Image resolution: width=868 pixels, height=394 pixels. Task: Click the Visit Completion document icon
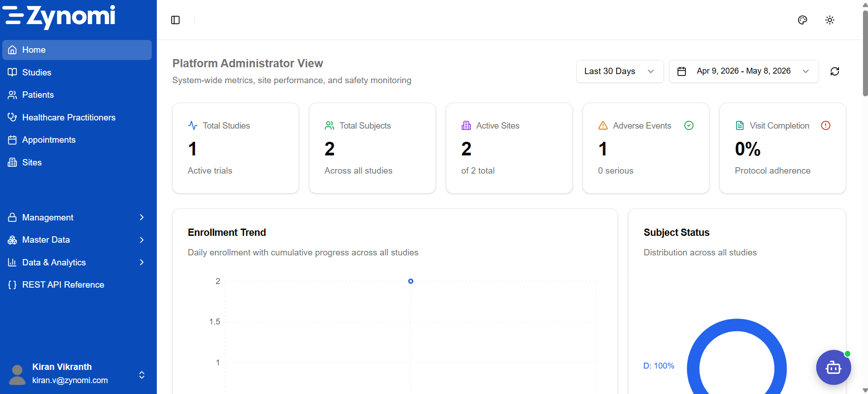coord(740,125)
